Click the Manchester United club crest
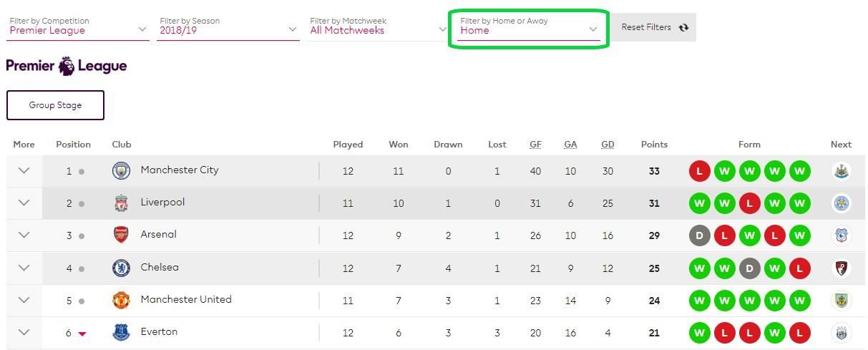Screen dimensions: 868x350 [x=122, y=300]
